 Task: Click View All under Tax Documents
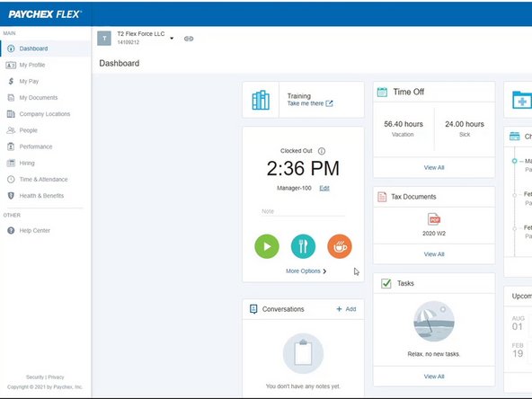pyautogui.click(x=434, y=254)
